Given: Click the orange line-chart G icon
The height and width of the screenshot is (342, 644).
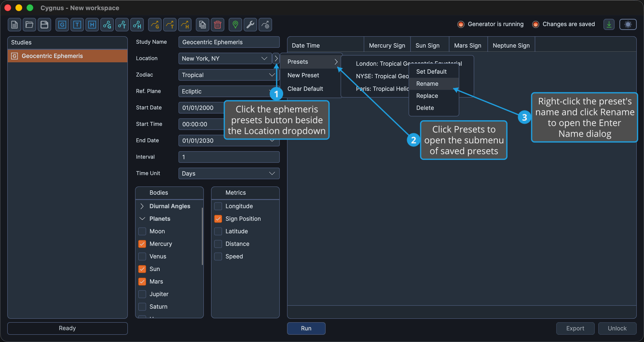Looking at the screenshot, I should coord(155,25).
